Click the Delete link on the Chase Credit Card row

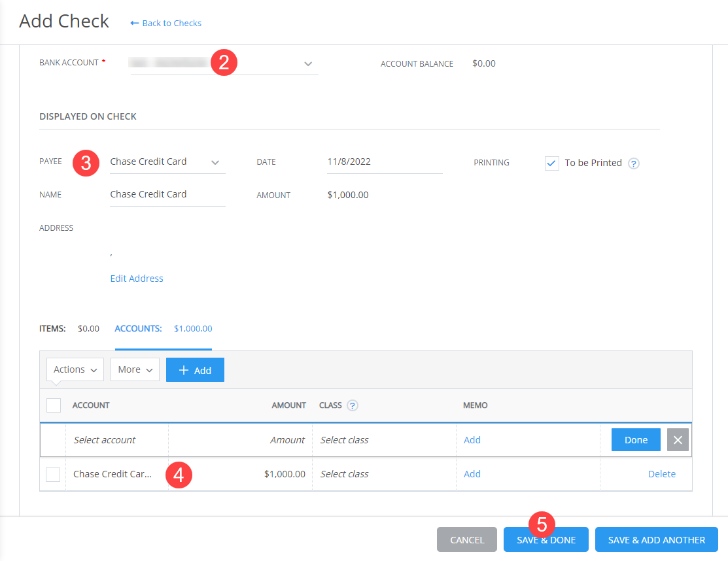pyautogui.click(x=662, y=474)
